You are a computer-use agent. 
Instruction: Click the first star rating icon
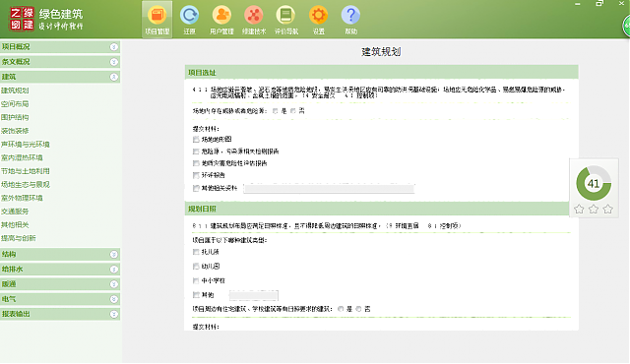tap(579, 209)
